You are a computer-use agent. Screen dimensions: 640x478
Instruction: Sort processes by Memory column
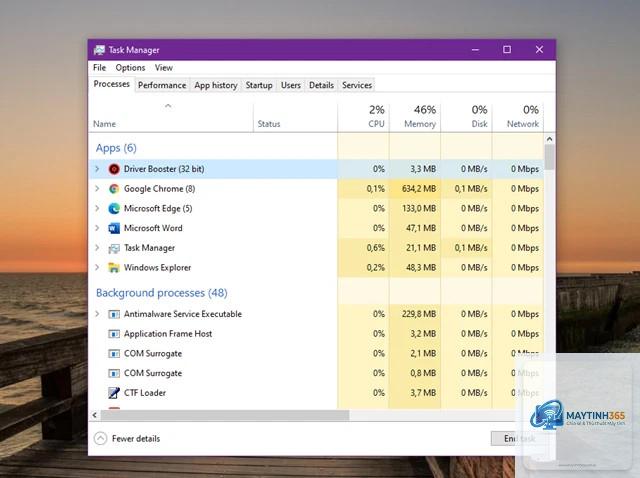(415, 118)
